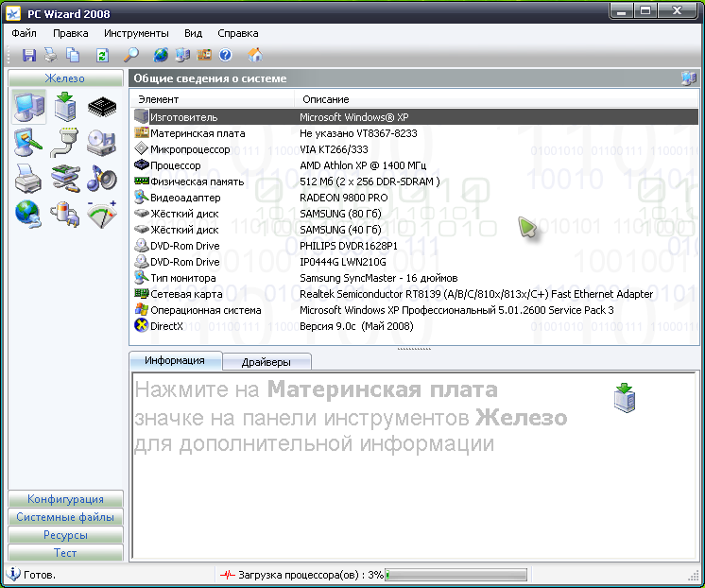705x588 pixels.
Task: Open the Справка menu
Action: 238,33
